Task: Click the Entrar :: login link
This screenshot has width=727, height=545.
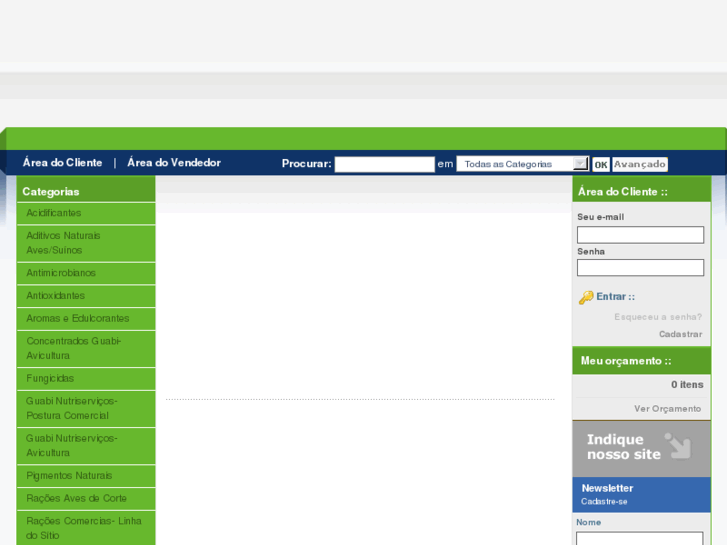Action: point(616,296)
